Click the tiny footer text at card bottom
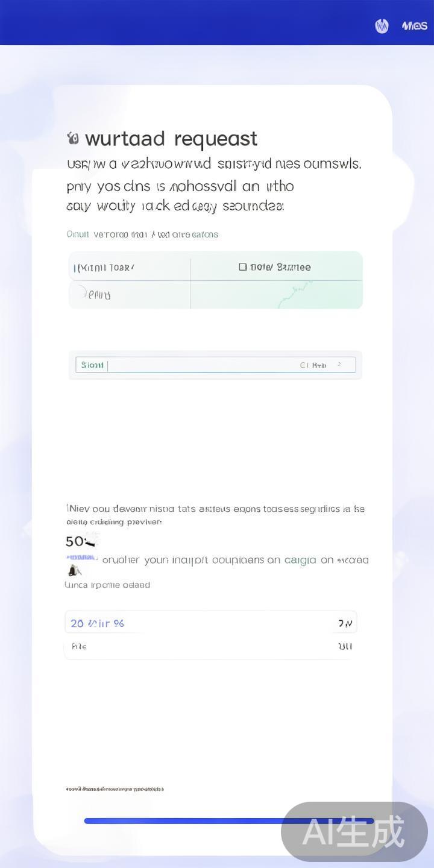The image size is (434, 868). pyautogui.click(x=115, y=788)
